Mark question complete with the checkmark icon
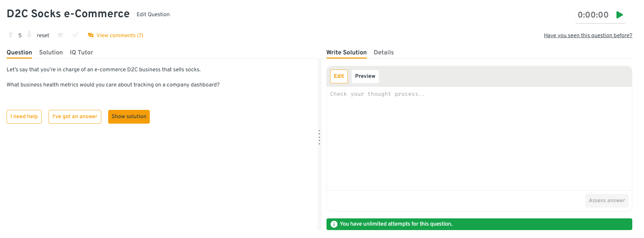This screenshot has width=644, height=238. pos(75,35)
